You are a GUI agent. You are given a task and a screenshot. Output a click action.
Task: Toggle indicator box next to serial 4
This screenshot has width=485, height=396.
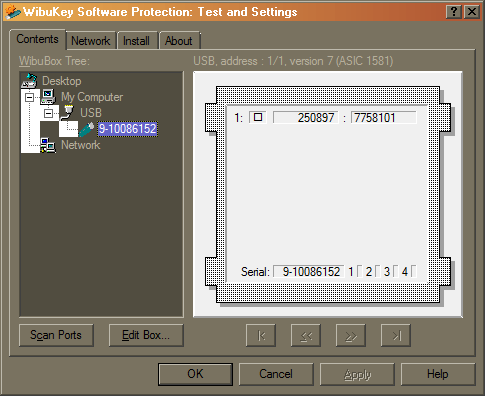tap(414, 271)
